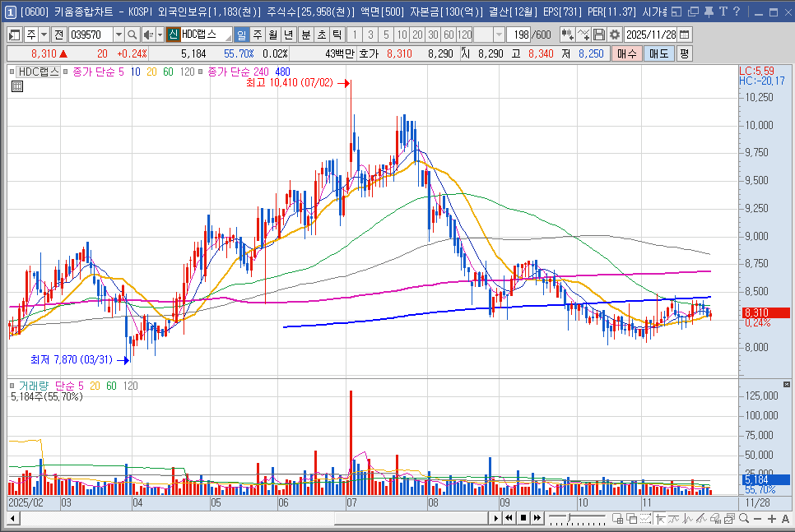Screen dimensions: 795x532
Task: Click the title bar help question icon
Action: click(737, 12)
